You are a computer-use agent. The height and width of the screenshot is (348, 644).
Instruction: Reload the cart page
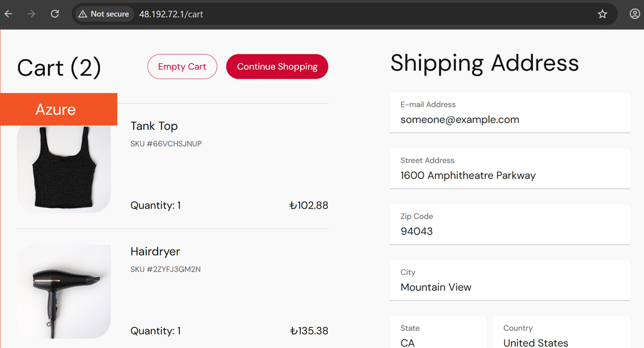(x=54, y=14)
